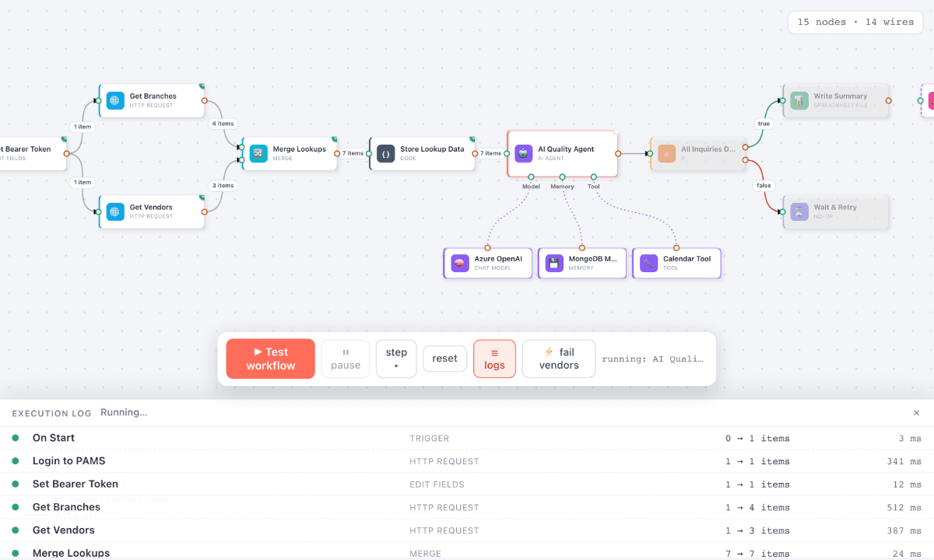Image resolution: width=934 pixels, height=560 pixels.
Task: Click the On Start log row status dot
Action: pos(15,438)
